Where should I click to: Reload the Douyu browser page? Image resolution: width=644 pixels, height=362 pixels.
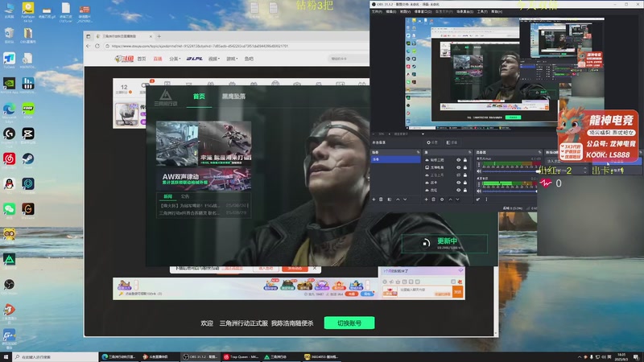[x=97, y=46]
